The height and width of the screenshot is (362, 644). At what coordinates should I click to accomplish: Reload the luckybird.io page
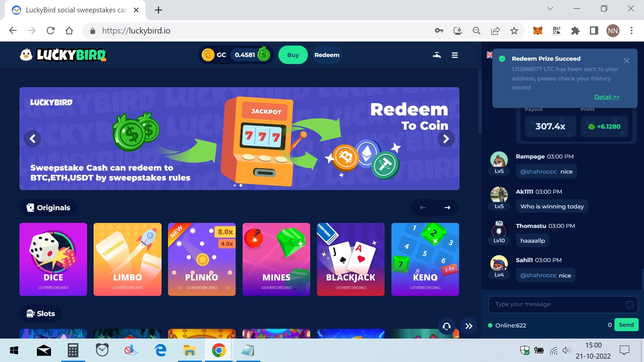click(50, 31)
